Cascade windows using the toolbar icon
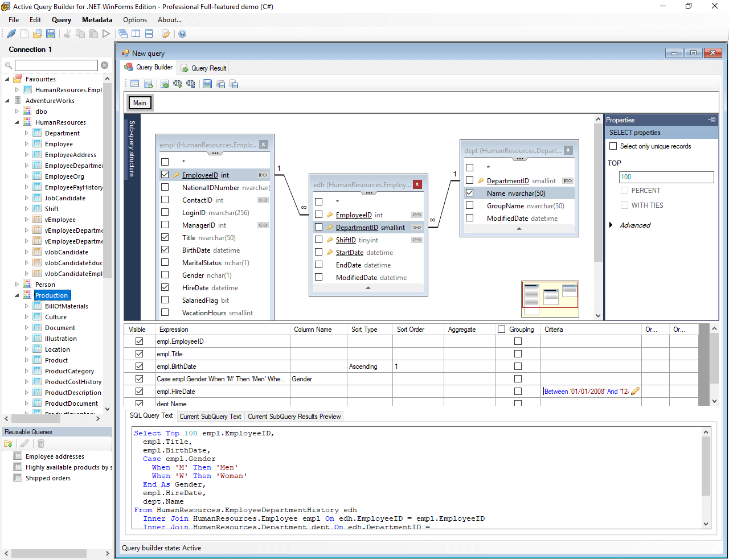The width and height of the screenshot is (729, 560). [123, 34]
